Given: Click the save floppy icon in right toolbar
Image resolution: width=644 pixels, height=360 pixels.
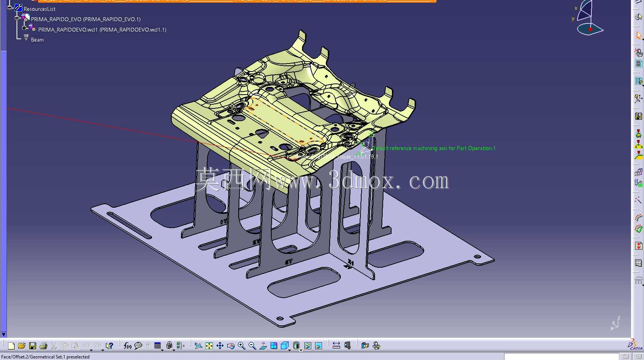Looking at the screenshot, I should (x=639, y=116).
